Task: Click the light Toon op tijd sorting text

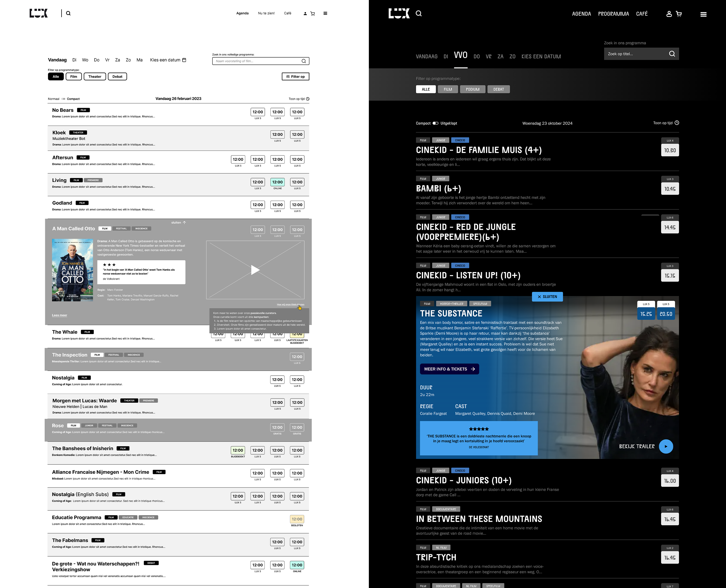Action: click(x=297, y=99)
